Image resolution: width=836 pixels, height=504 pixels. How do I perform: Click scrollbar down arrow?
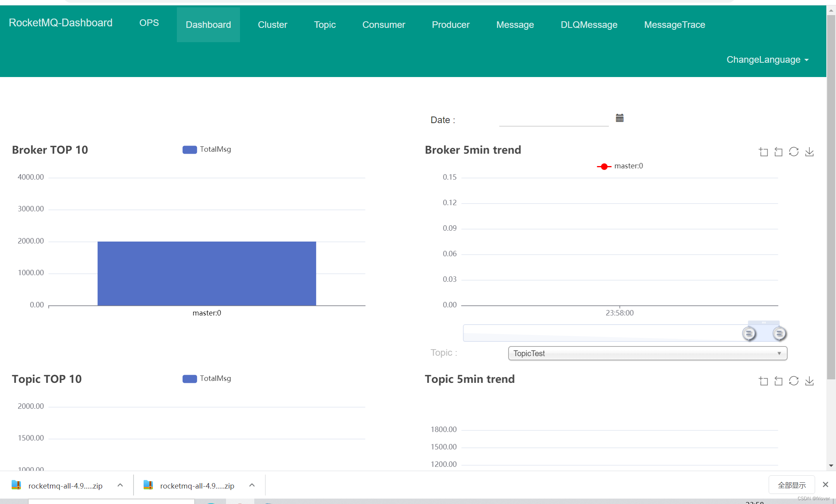(831, 466)
